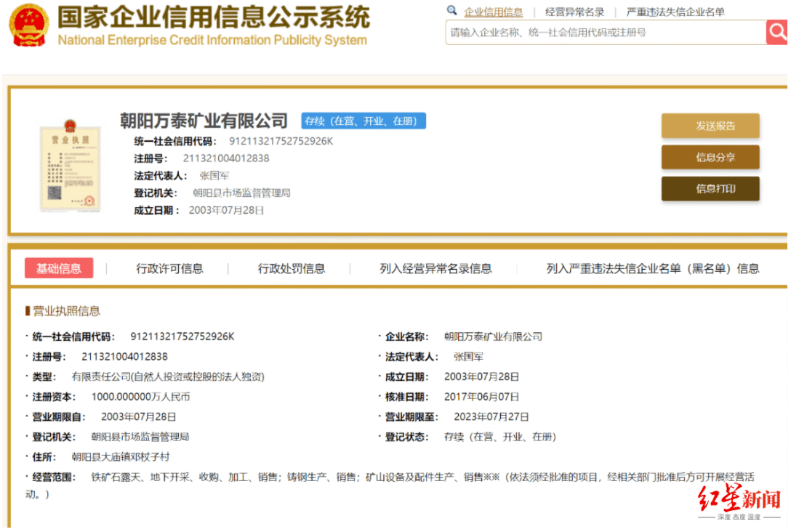Click the national emblem site logo
The image size is (799, 532).
click(x=28, y=24)
